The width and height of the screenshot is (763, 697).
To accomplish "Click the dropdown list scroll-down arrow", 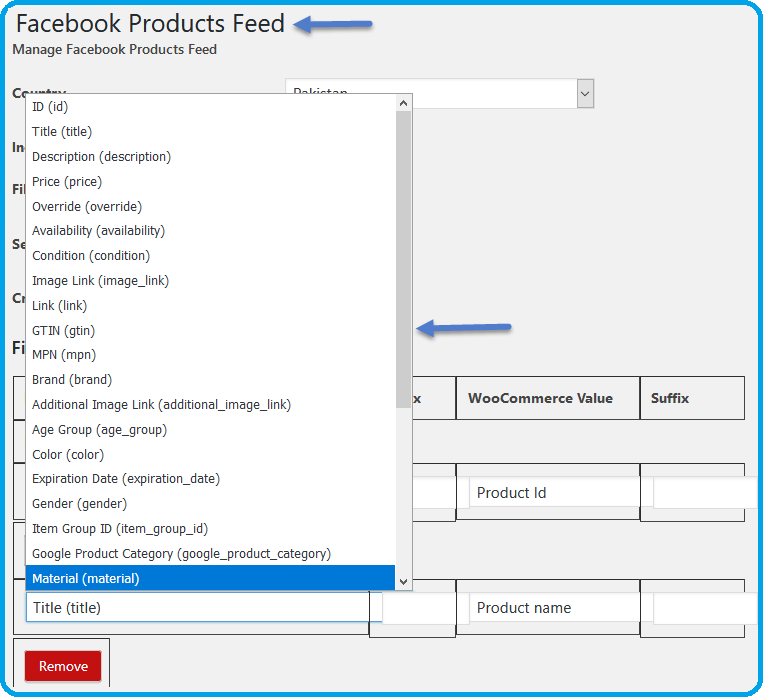I will pos(403,581).
